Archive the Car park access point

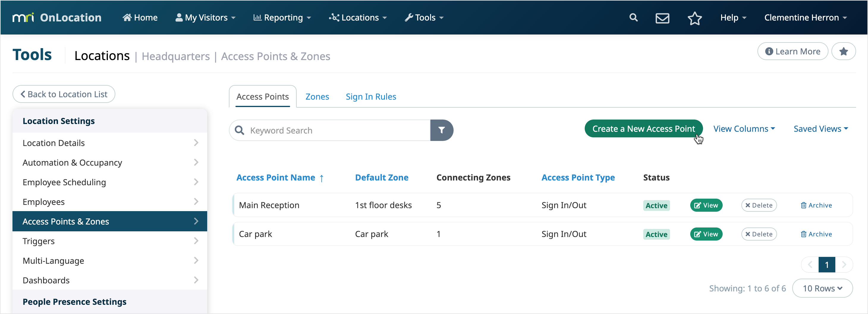pos(816,234)
